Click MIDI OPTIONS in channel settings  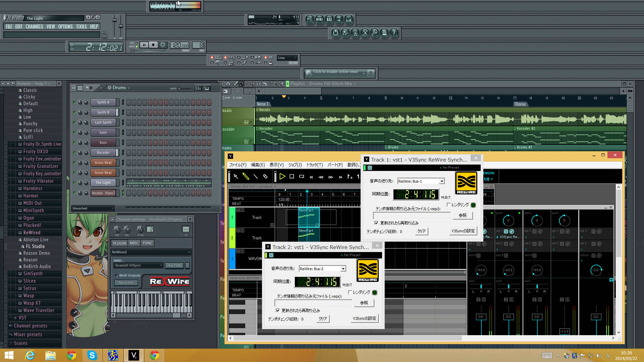click(x=126, y=283)
